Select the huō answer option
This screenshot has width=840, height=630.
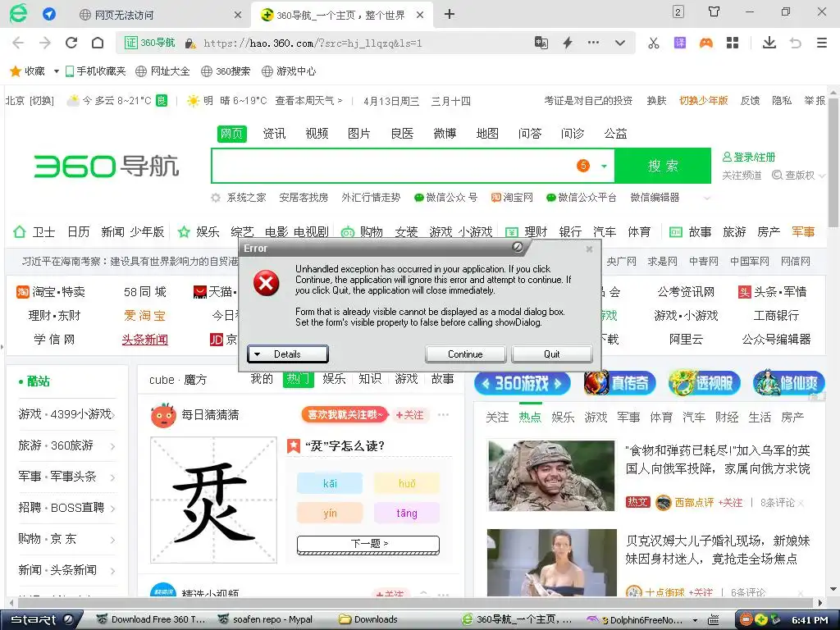coord(407,483)
